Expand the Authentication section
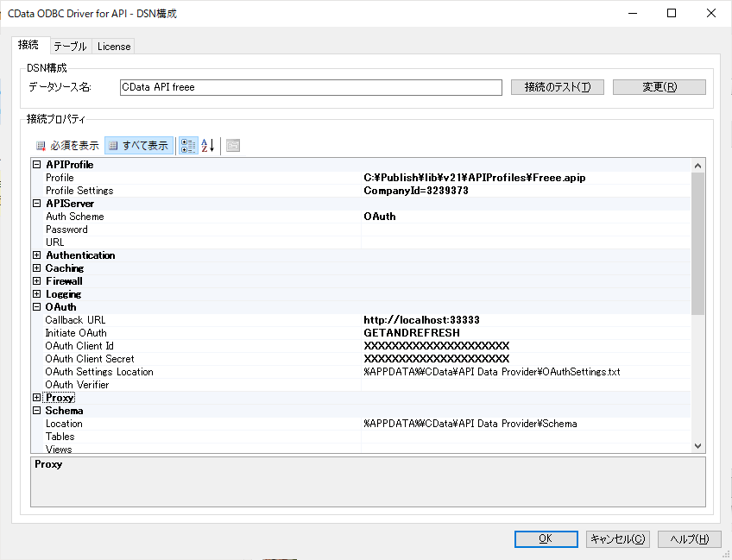 37,255
